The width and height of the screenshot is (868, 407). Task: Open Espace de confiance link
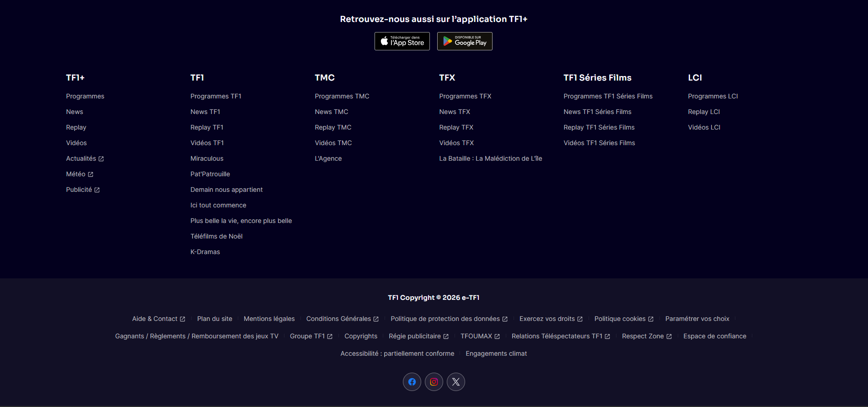715,336
